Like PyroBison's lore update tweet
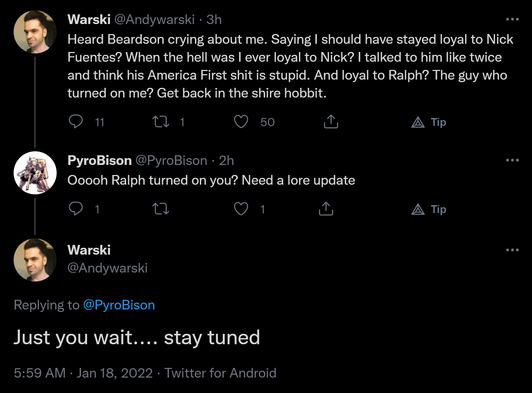 [241, 209]
